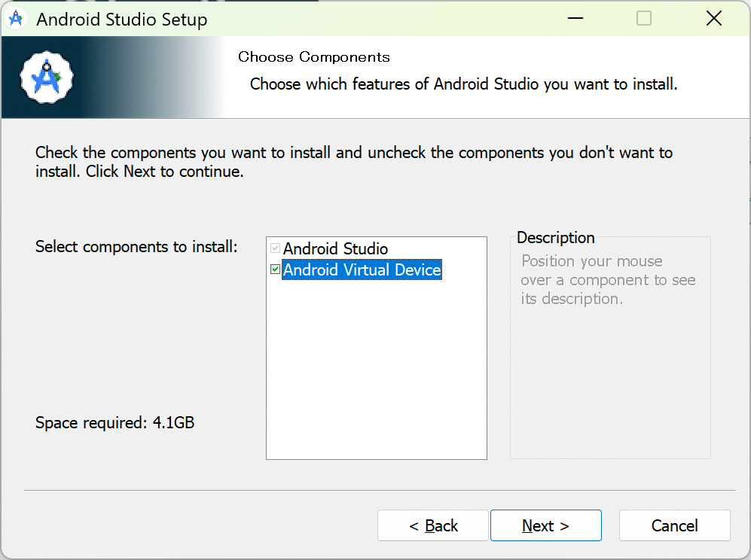The image size is (751, 560).
Task: Select the Android Studio component item
Action: (x=335, y=248)
